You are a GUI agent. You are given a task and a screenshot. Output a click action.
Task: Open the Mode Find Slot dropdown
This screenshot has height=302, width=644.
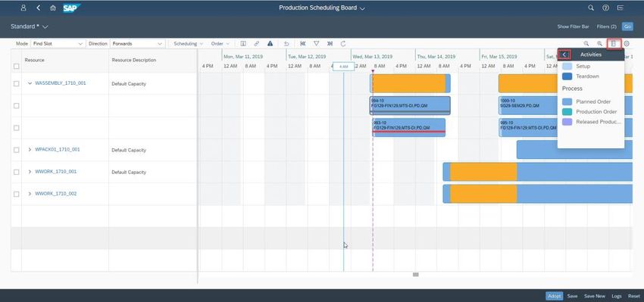[x=58, y=43]
